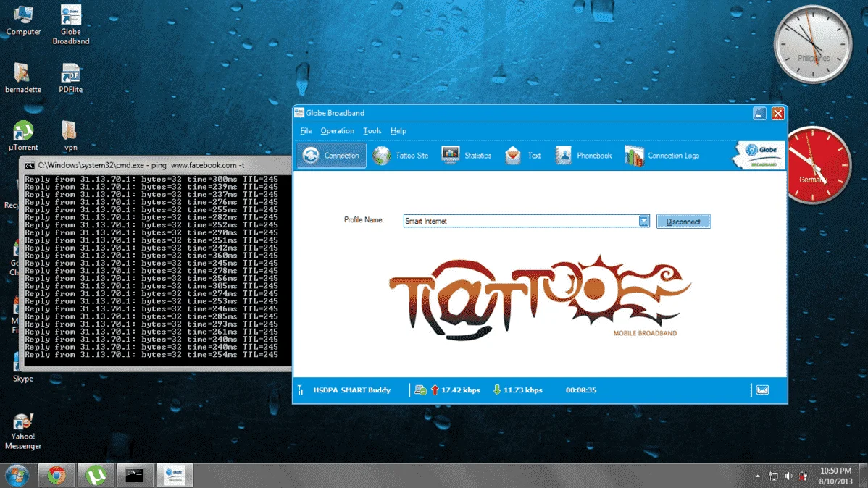Viewport: 868px width, 488px height.
Task: Close the Globe Broadband window
Action: [x=777, y=114]
